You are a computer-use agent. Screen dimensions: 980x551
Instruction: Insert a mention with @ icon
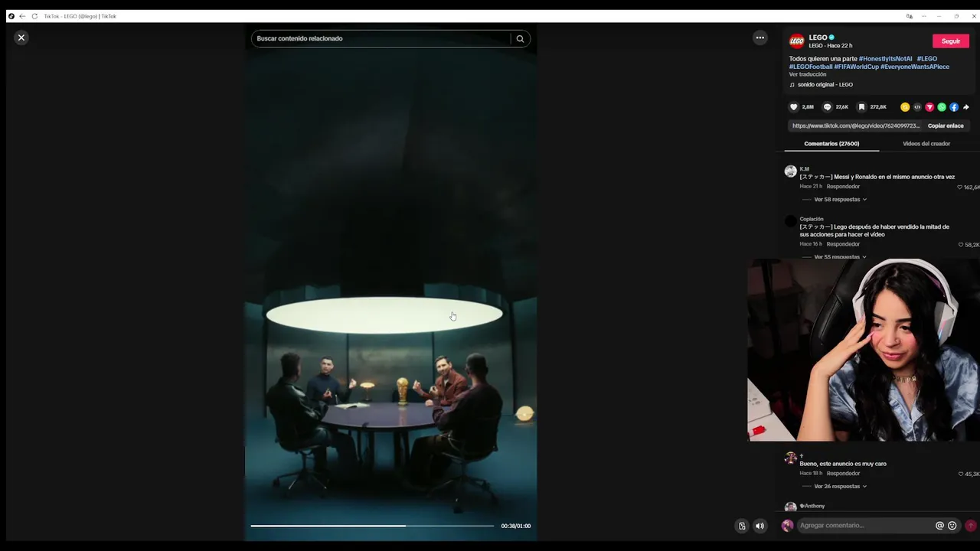[939, 526]
